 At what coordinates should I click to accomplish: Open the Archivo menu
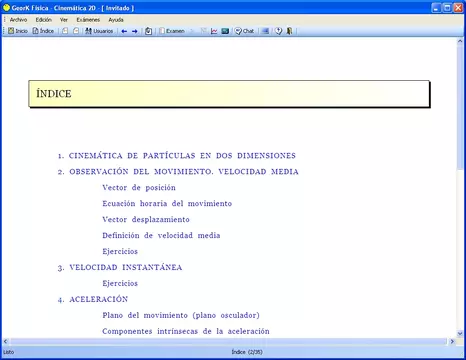pyautogui.click(x=18, y=20)
